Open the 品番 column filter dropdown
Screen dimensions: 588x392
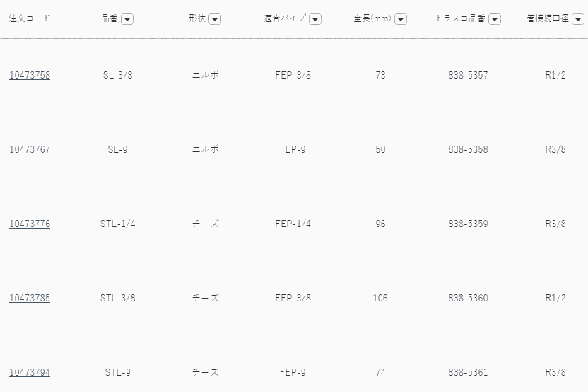(x=127, y=20)
